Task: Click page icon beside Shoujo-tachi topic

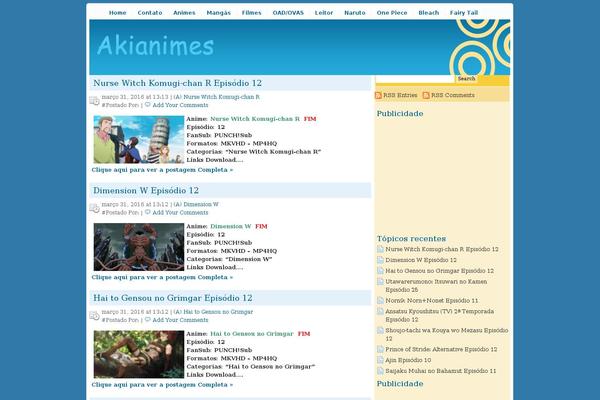Action: click(380, 330)
